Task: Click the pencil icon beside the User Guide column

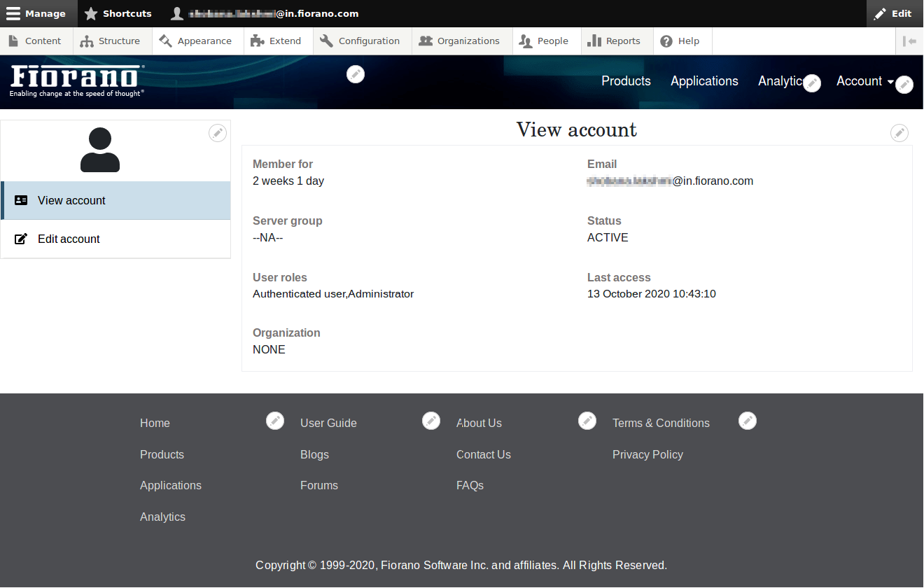Action: coord(431,421)
